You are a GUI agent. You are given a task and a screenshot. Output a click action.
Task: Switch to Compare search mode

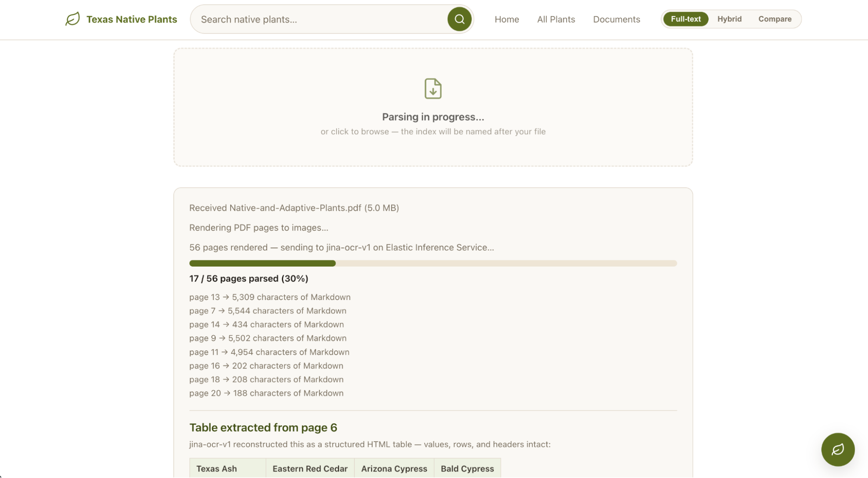coord(775,19)
